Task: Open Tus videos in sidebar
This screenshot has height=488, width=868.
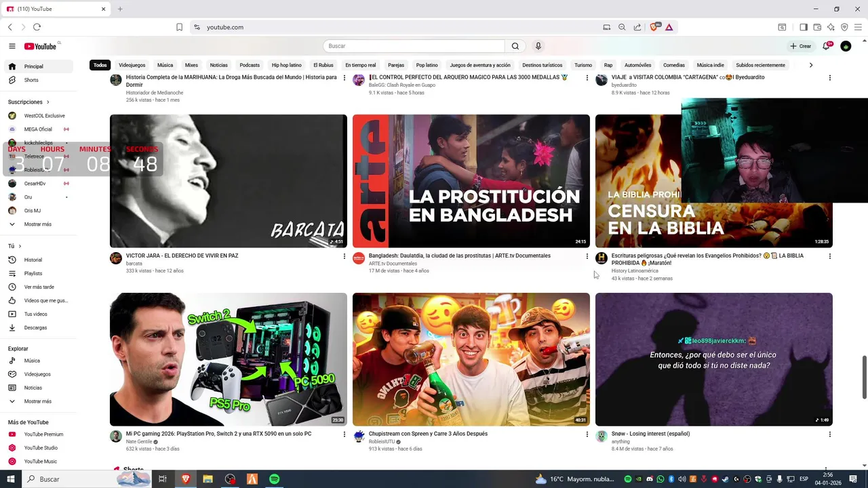Action: pos(40,314)
